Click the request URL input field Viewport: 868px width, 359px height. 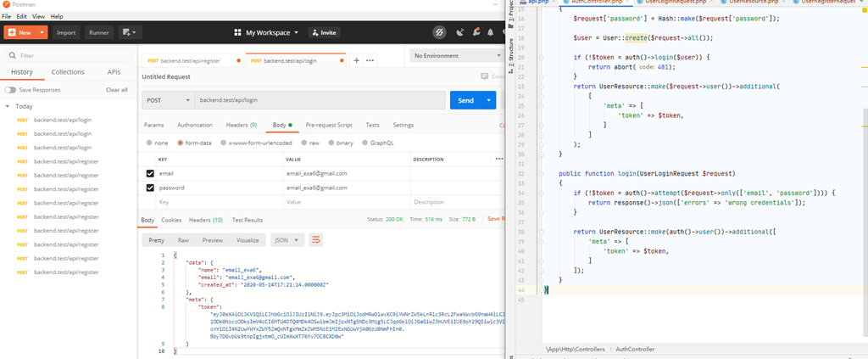point(320,100)
